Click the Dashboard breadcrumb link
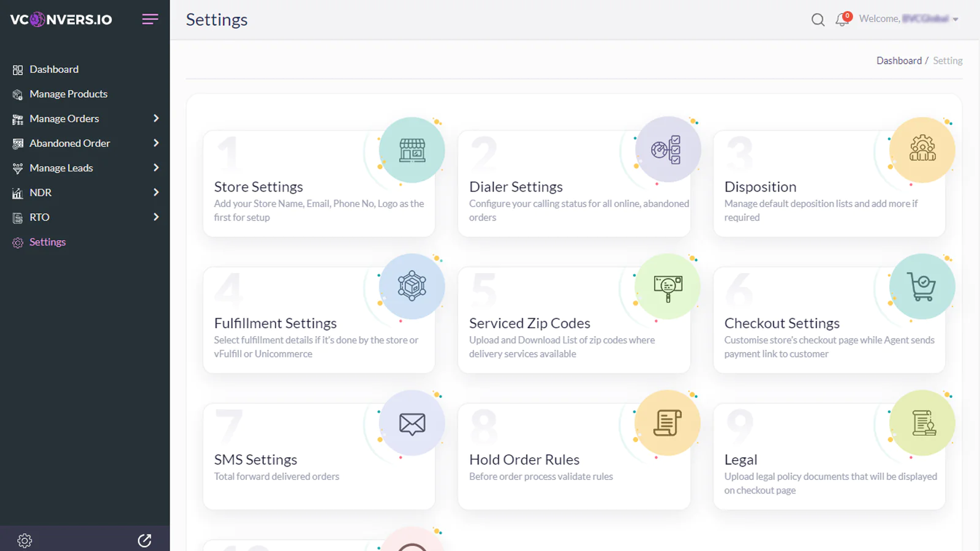 [x=899, y=61]
